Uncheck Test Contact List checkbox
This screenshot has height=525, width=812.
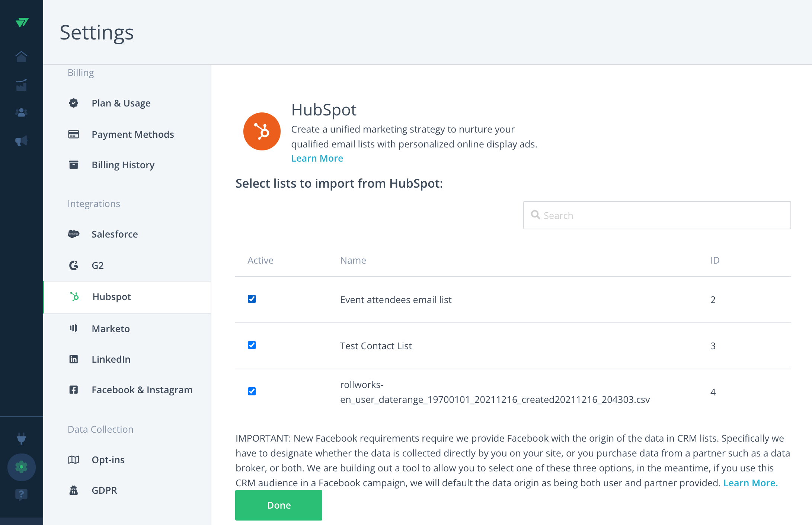coord(252,345)
